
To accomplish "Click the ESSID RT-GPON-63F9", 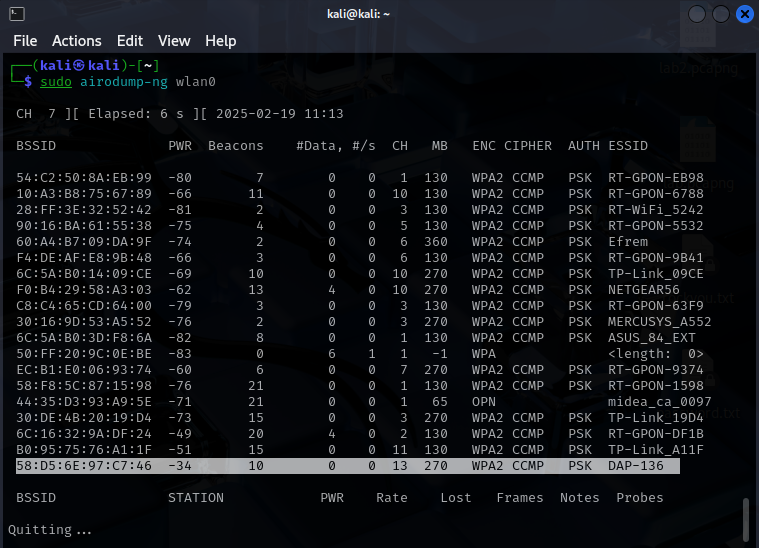I will pyautogui.click(x=656, y=305).
